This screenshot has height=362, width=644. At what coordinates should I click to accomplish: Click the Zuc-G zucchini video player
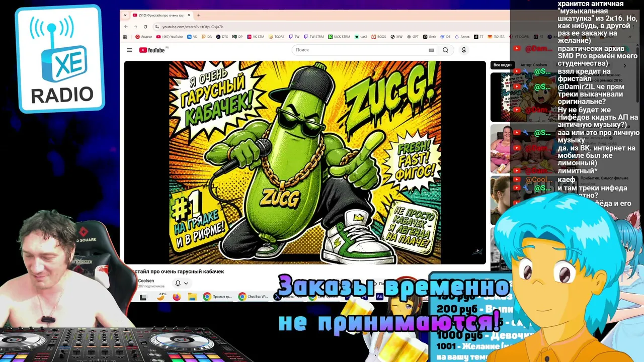pyautogui.click(x=305, y=162)
